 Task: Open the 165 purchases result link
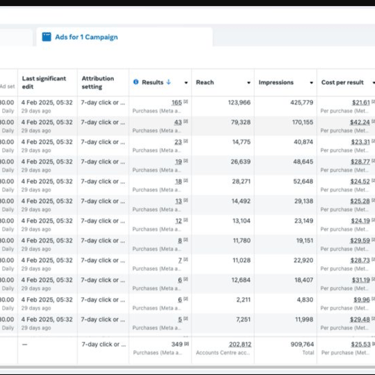177,102
